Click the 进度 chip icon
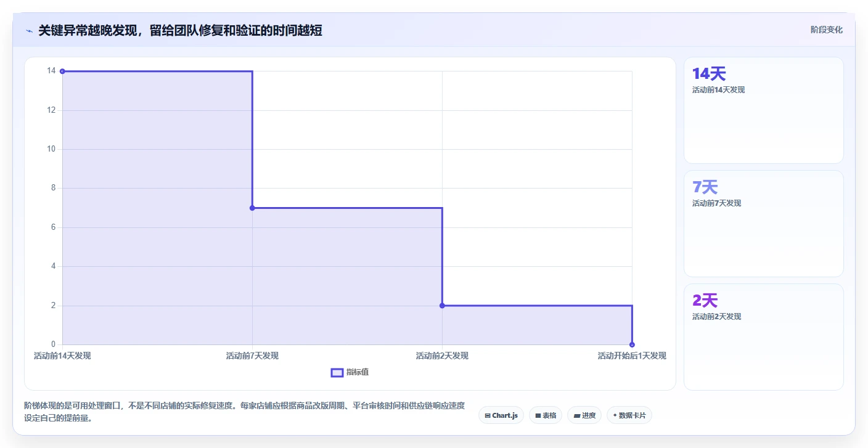The image size is (868, 448). [576, 415]
